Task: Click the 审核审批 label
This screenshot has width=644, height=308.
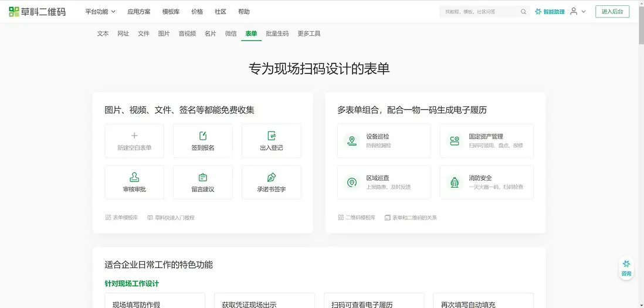Action: pyautogui.click(x=134, y=189)
